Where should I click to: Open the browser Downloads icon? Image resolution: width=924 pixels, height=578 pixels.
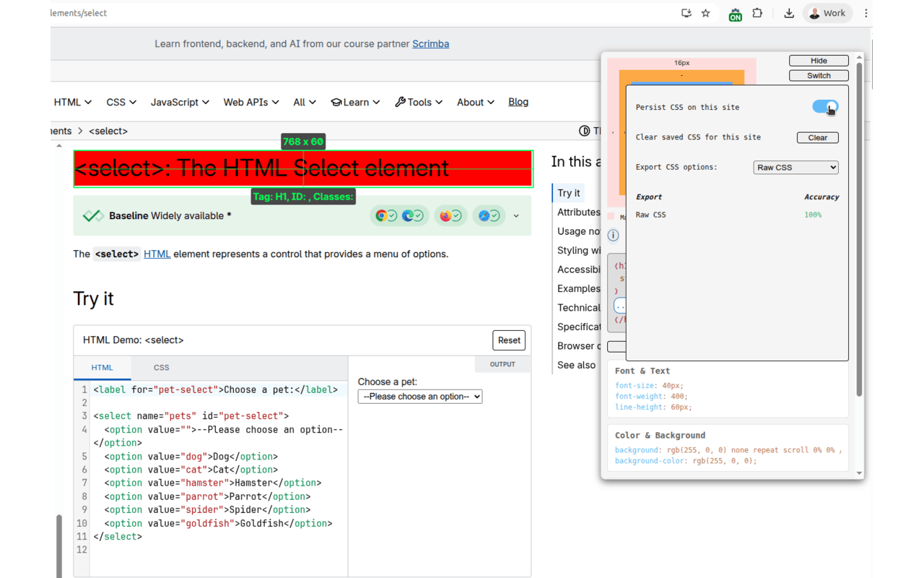coord(788,13)
